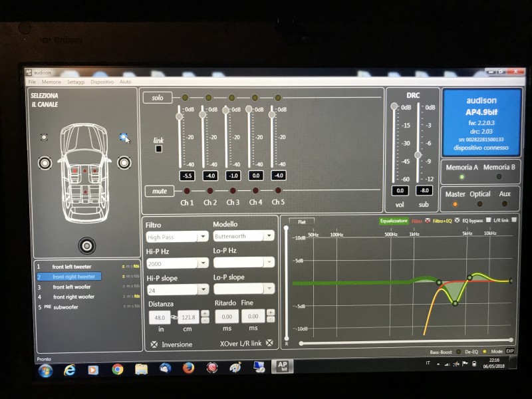Open the Settaggi menu
Image resolution: width=532 pixels, height=399 pixels.
point(76,82)
